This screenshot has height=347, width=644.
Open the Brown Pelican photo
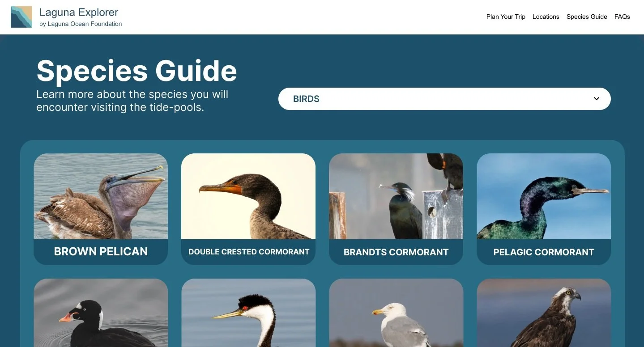tap(101, 196)
